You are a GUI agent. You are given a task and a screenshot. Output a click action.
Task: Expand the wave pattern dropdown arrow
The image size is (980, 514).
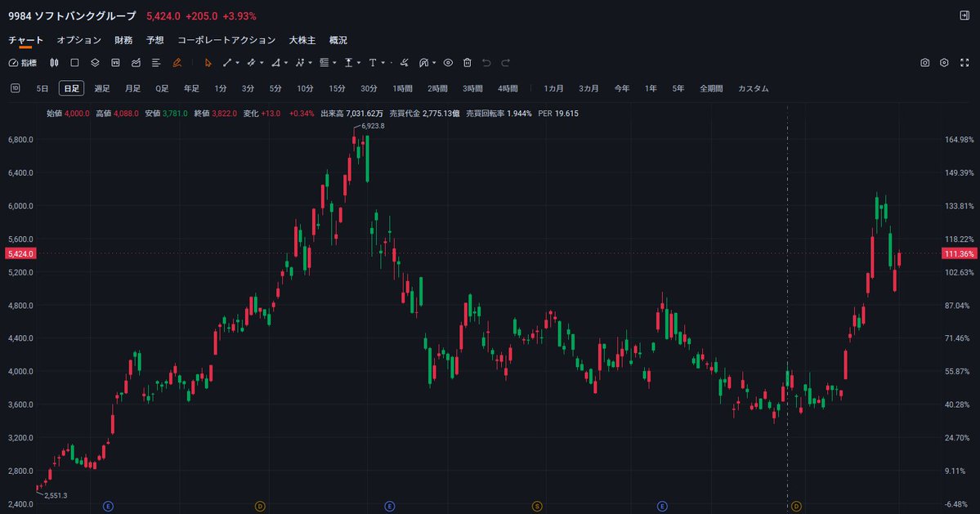pyautogui.click(x=310, y=62)
